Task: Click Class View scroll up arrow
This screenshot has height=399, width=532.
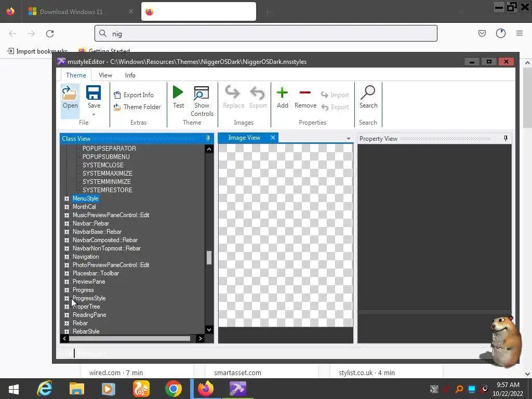Action: pos(209,149)
